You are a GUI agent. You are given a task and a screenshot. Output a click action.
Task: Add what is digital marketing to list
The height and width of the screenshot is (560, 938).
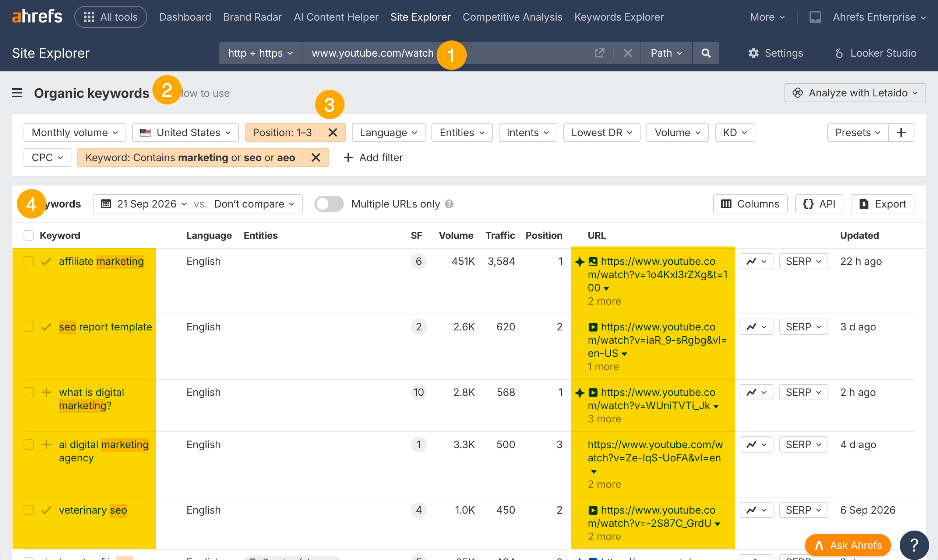(x=46, y=393)
